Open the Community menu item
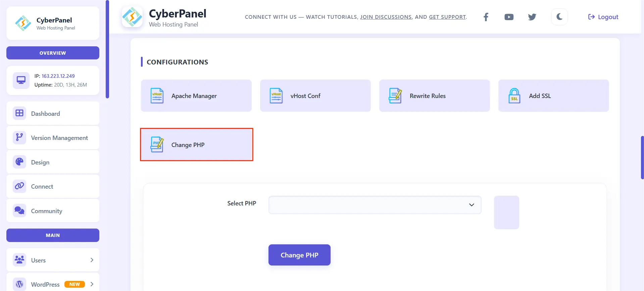 click(x=53, y=211)
